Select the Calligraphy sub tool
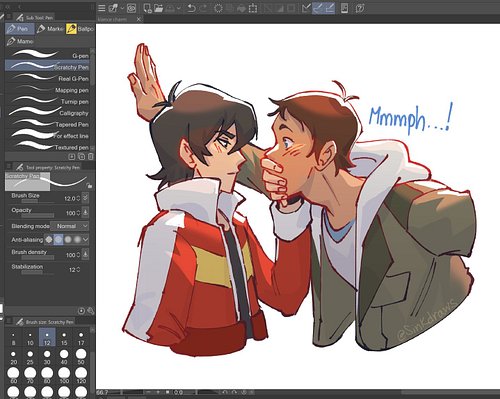The width and height of the screenshot is (500, 399). click(48, 113)
